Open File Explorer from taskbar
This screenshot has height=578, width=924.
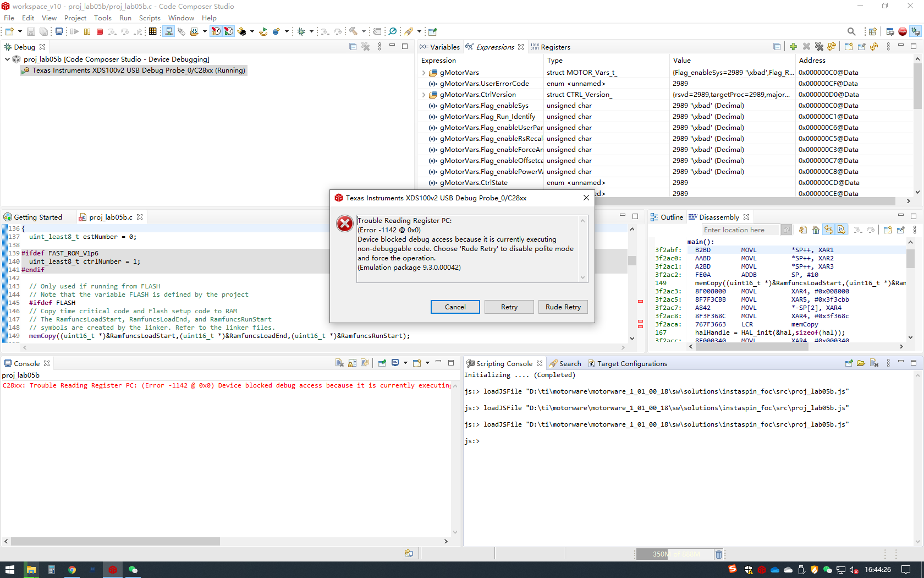point(31,570)
